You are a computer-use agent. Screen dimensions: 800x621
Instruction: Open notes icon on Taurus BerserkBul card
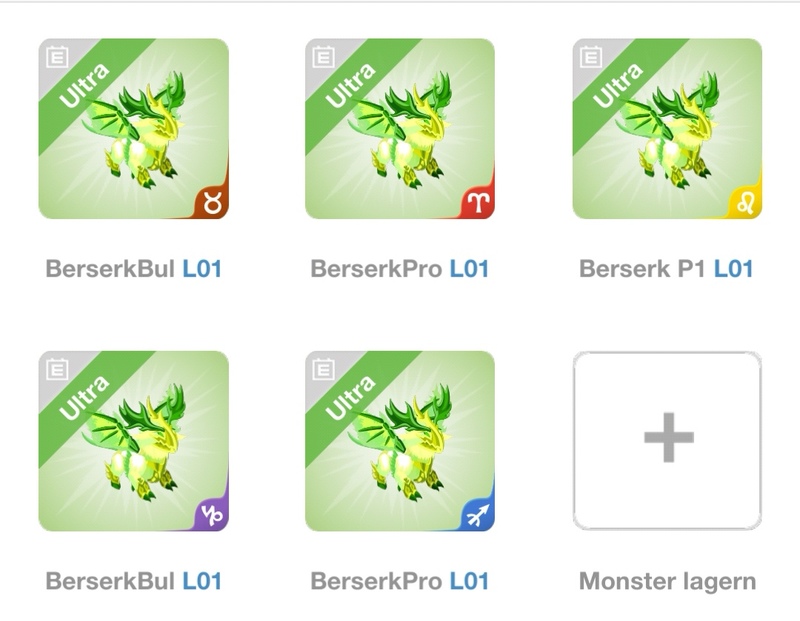[57, 57]
